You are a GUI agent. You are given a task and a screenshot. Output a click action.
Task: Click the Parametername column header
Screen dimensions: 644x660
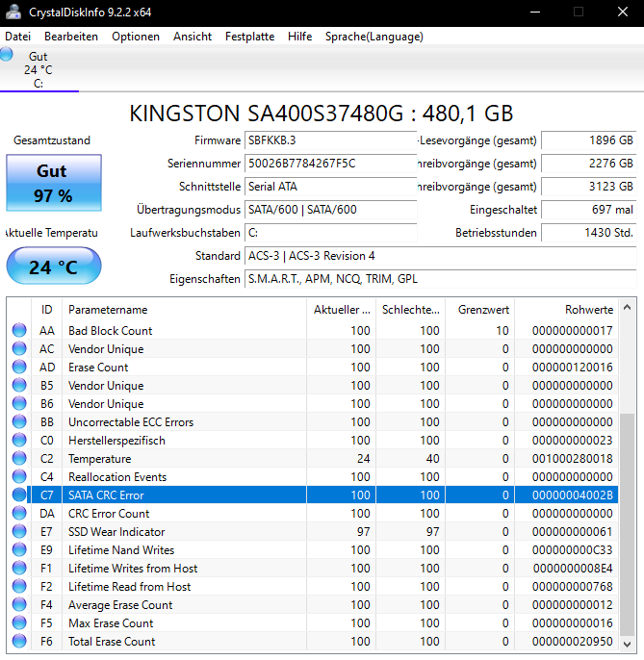pos(184,310)
